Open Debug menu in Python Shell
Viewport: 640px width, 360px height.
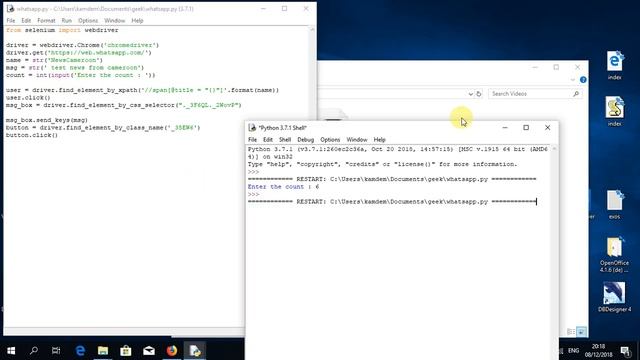click(305, 140)
